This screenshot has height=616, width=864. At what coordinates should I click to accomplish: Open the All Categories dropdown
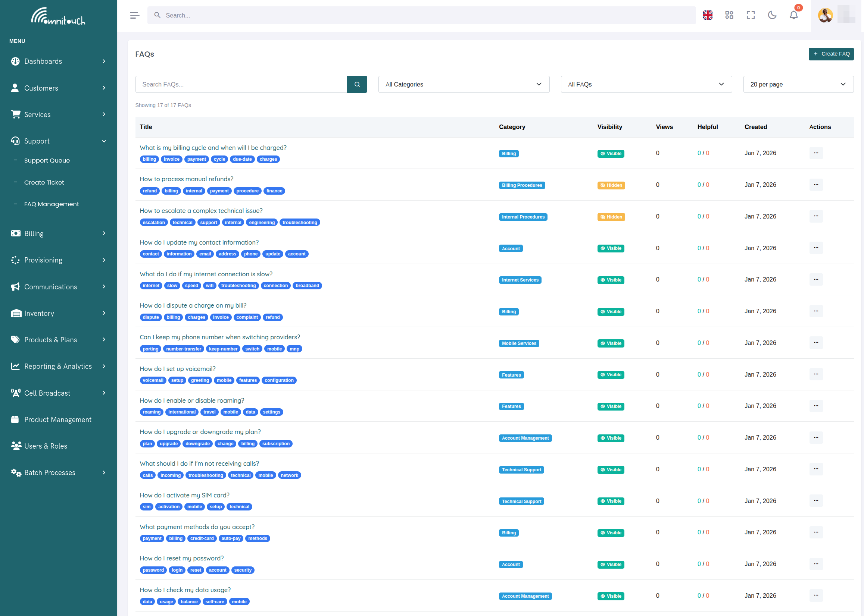point(464,84)
